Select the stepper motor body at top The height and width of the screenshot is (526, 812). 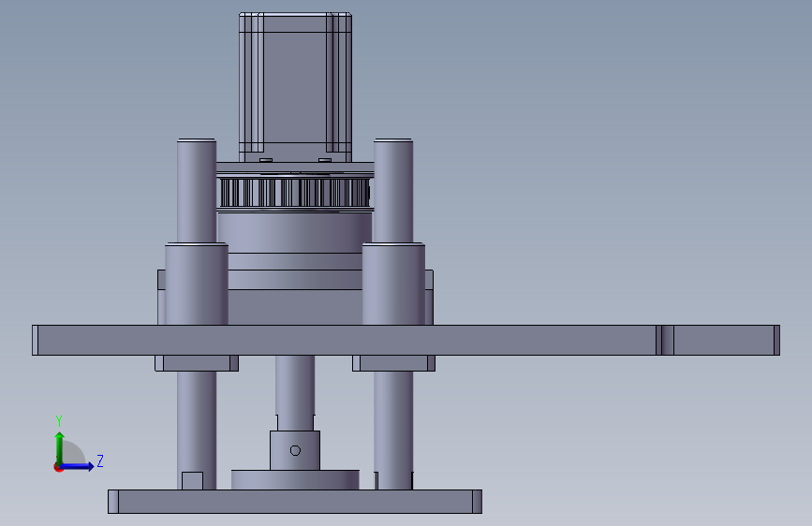click(x=295, y=87)
